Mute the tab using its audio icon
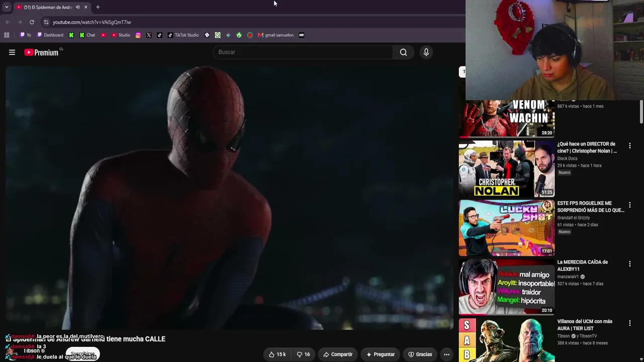The height and width of the screenshot is (362, 644). point(77,7)
